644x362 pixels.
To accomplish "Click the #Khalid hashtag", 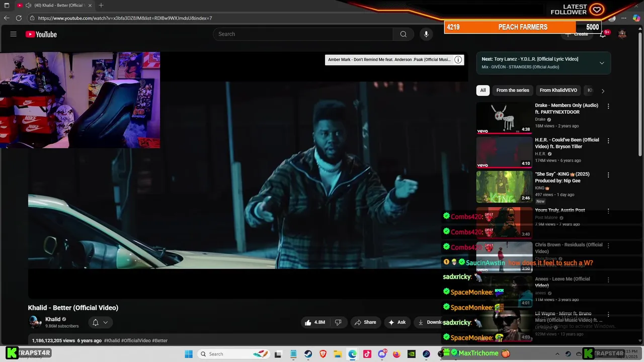I will point(112,340).
